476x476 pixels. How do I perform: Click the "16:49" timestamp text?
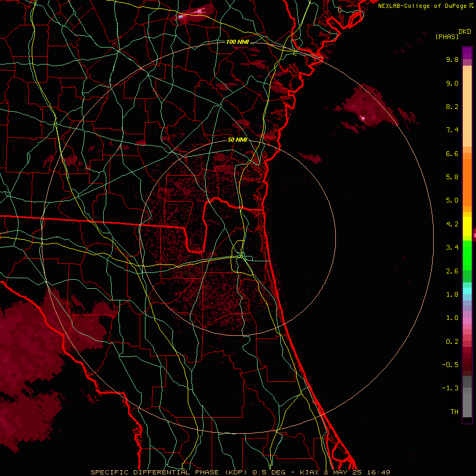coord(379,472)
